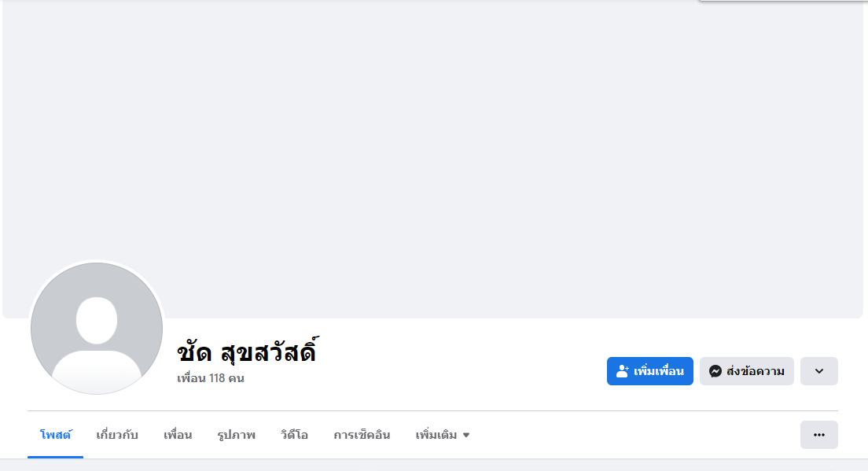Screen dimensions: 868x471
Task: View the การเช็คอิน tab
Action: point(362,435)
